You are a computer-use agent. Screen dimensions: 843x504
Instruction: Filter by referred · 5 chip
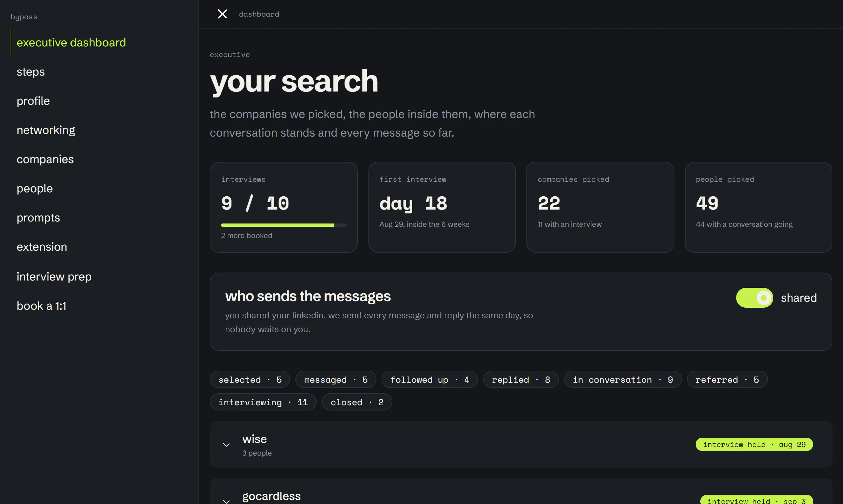click(x=727, y=379)
